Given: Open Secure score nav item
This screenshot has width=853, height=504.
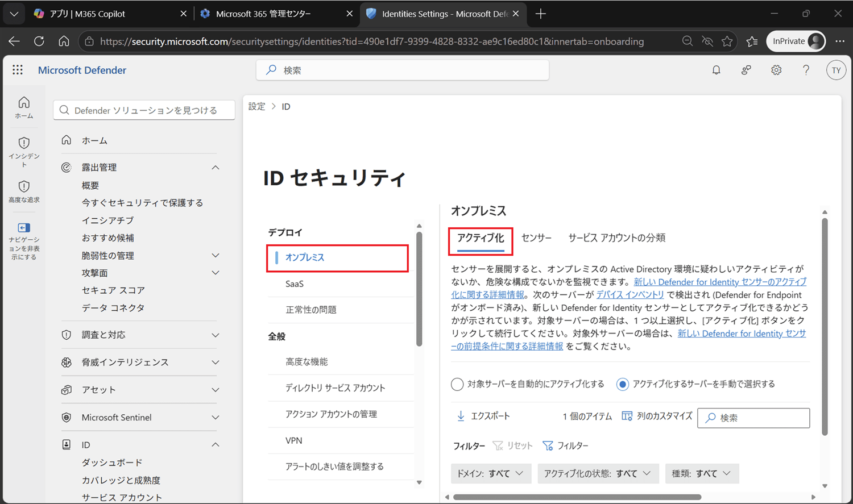Looking at the screenshot, I should [x=113, y=290].
